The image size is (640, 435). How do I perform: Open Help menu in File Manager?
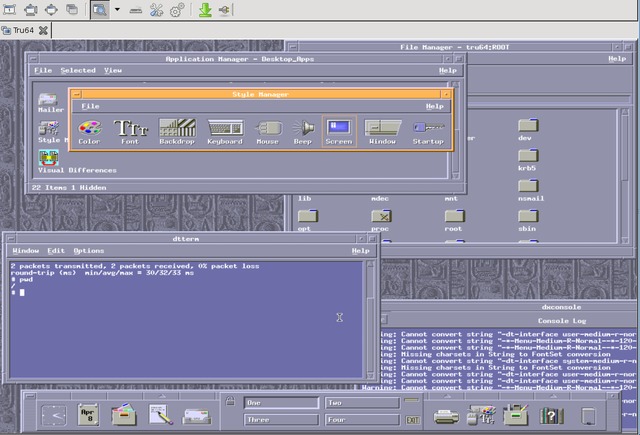(x=617, y=59)
